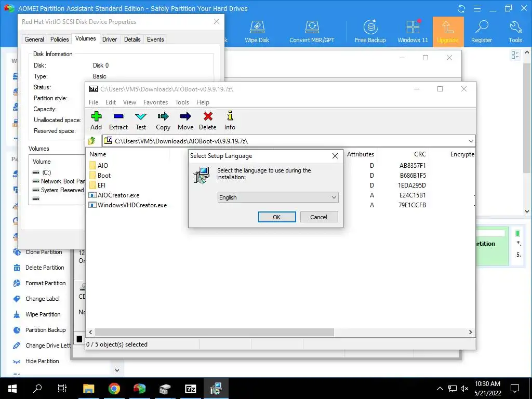532x399 pixels.
Task: Confirm language with the OK button
Action: 277,217
